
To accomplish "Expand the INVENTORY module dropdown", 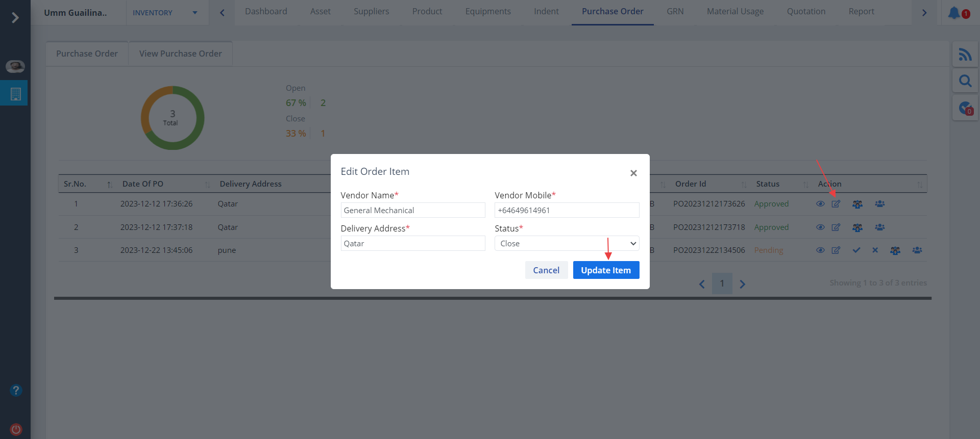I will pos(165,13).
